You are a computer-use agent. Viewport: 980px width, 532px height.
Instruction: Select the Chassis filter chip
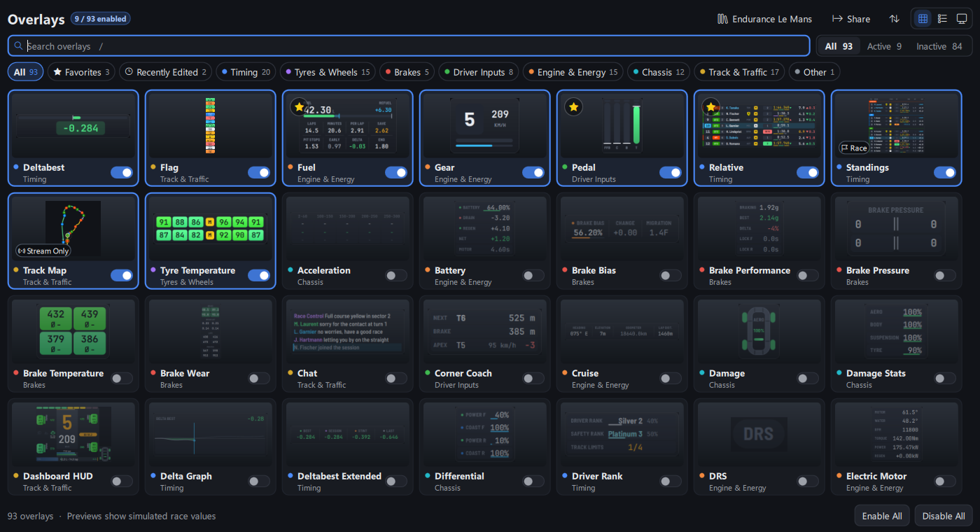click(659, 72)
